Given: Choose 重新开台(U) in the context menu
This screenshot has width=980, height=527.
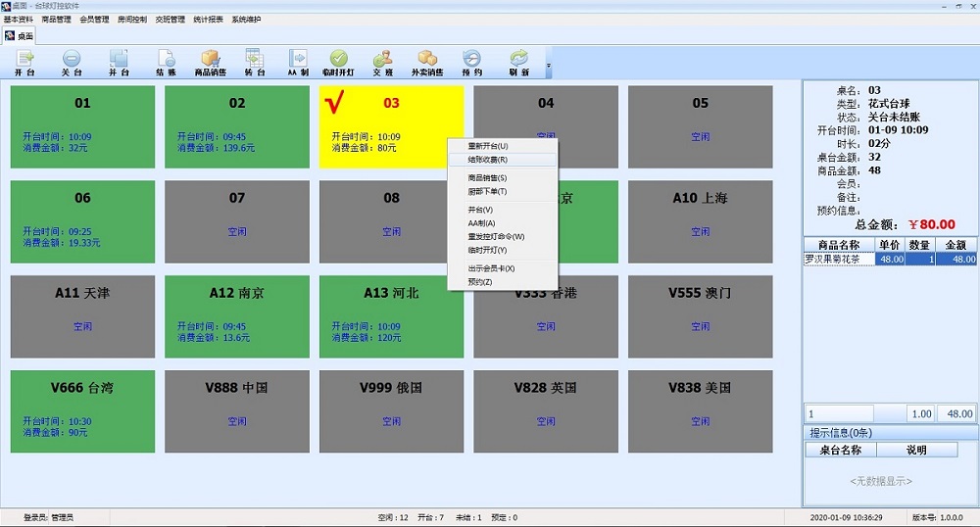Looking at the screenshot, I should [x=503, y=146].
